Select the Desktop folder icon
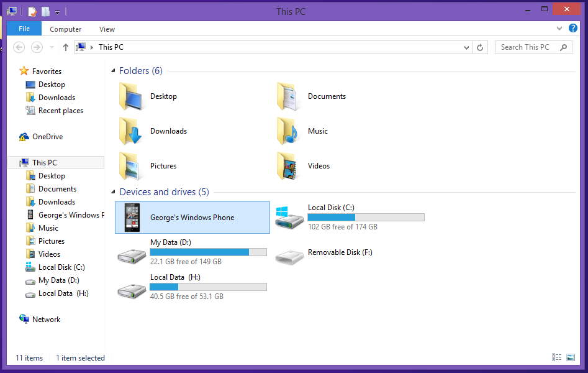588x373 pixels. pos(130,96)
